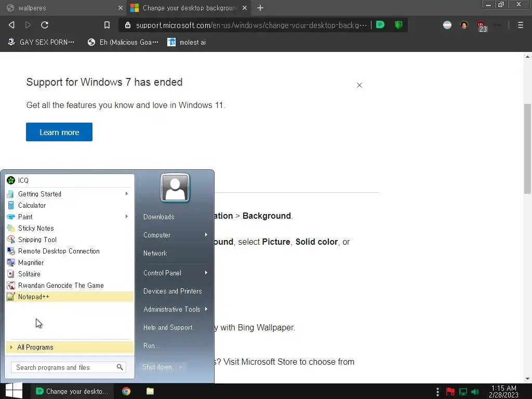The width and height of the screenshot is (532, 399).
Task: Close the wallperes tab
Action: pos(121,8)
